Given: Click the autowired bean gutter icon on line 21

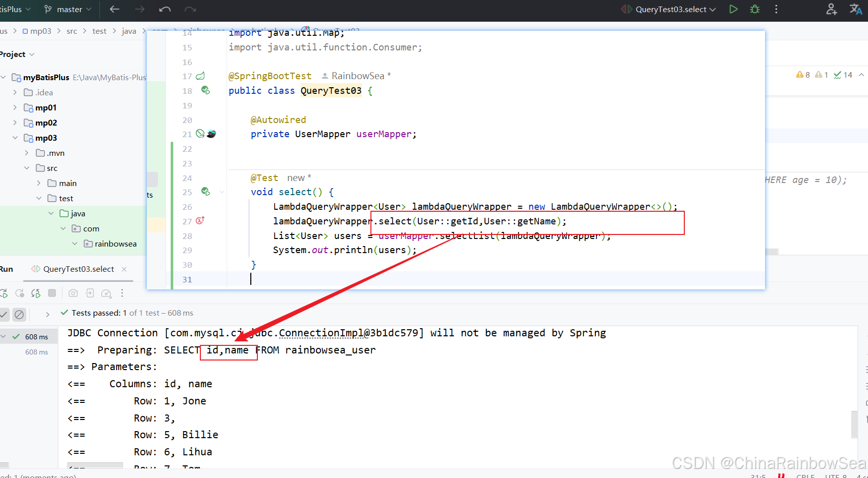Looking at the screenshot, I should pos(200,134).
